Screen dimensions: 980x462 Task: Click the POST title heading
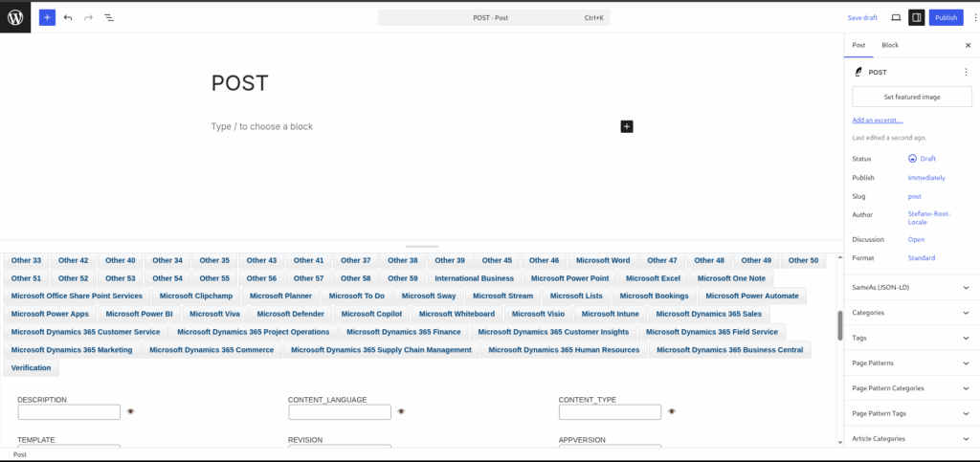coord(239,83)
